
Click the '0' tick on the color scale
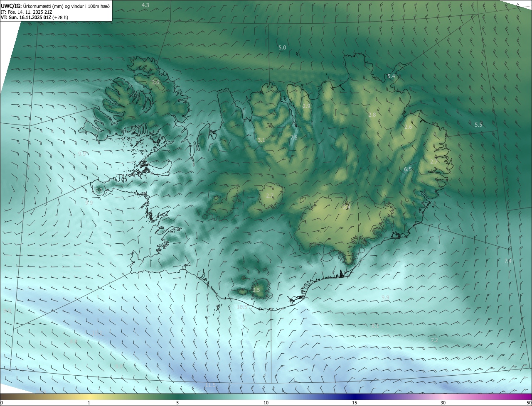pos(2,403)
